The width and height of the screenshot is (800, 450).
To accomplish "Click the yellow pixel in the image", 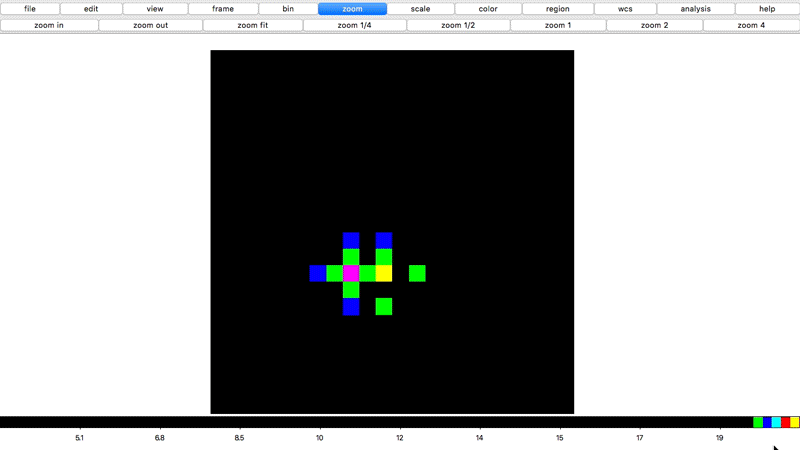I will (x=384, y=273).
